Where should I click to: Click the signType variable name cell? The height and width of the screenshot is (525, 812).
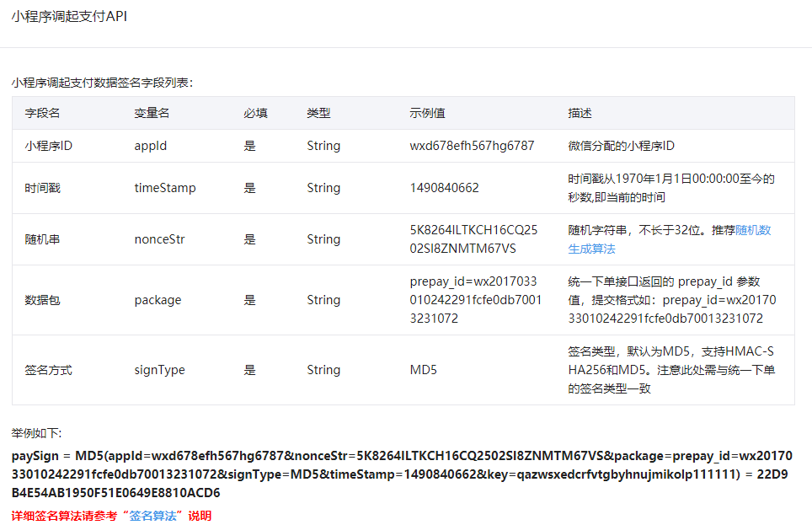tap(159, 370)
